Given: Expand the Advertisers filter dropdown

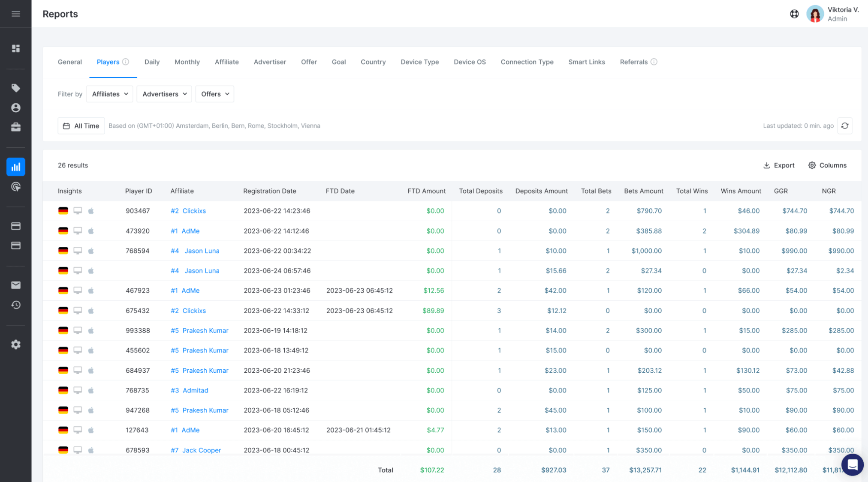Looking at the screenshot, I should [x=164, y=94].
